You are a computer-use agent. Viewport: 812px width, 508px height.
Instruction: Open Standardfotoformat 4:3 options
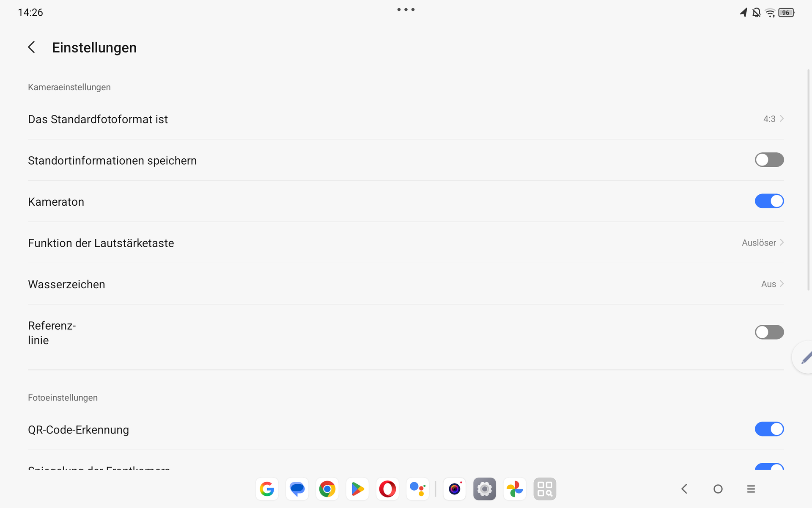pos(773,119)
